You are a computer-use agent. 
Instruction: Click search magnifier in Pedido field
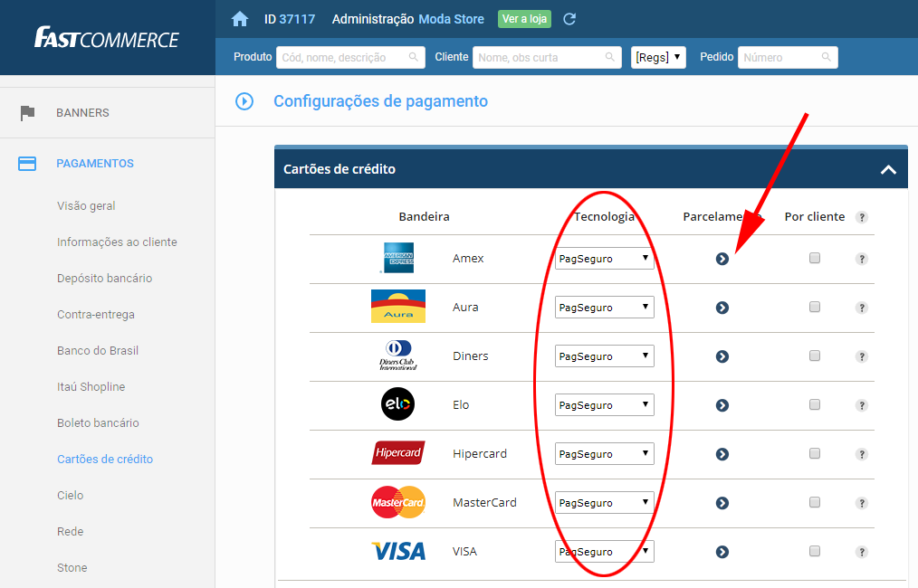[826, 57]
